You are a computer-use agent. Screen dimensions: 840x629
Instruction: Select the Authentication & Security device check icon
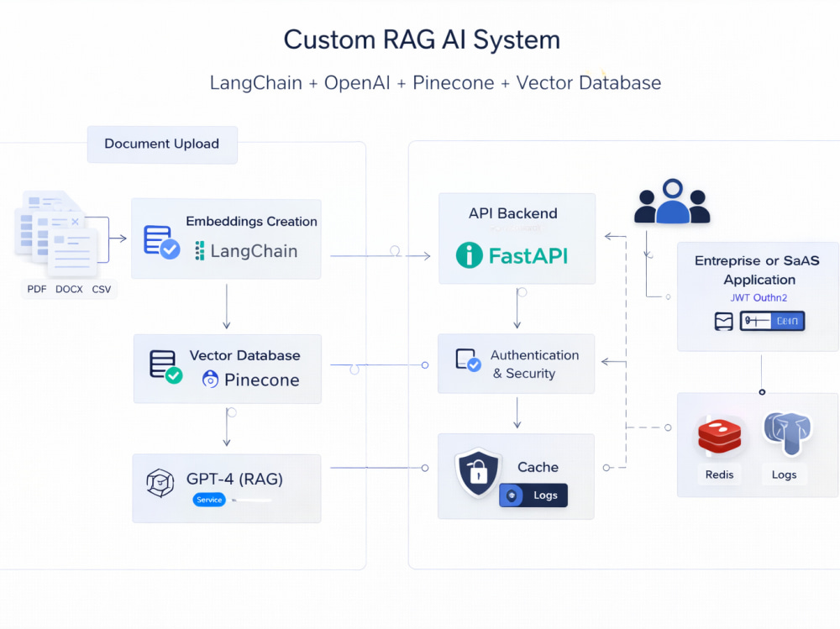(x=468, y=360)
